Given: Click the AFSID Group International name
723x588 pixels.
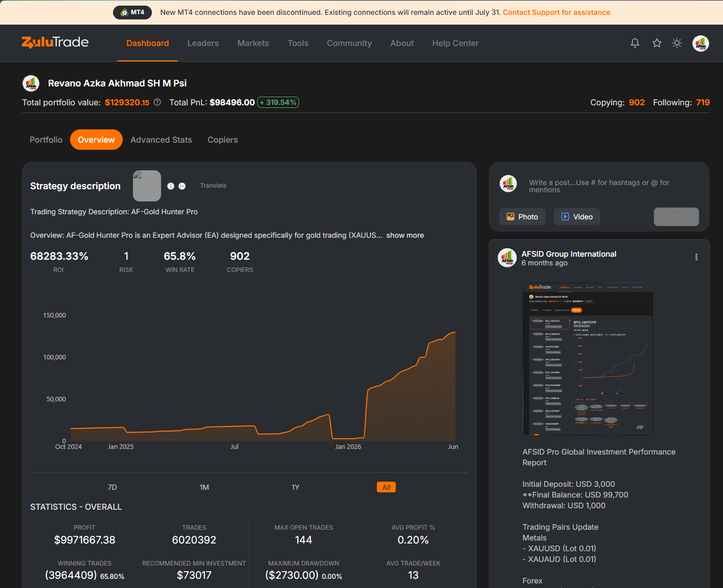Looking at the screenshot, I should point(569,254).
